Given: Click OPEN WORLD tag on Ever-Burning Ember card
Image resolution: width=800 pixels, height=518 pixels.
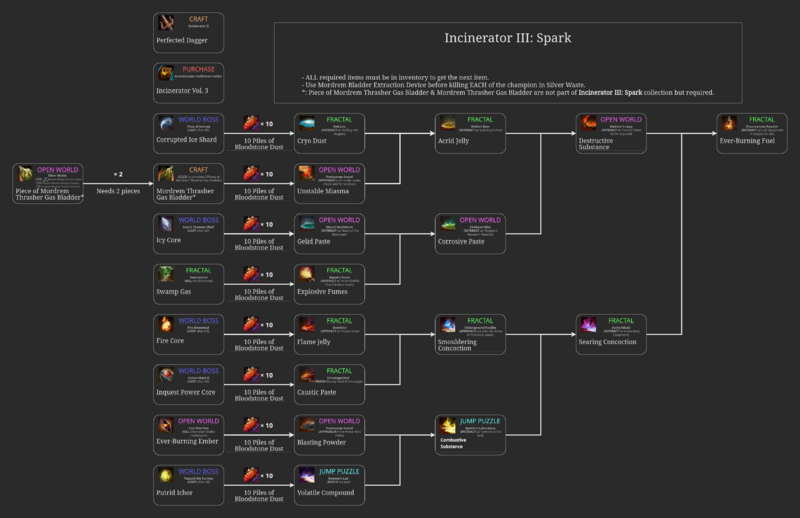Looking at the screenshot, I should pyautogui.click(x=198, y=421).
